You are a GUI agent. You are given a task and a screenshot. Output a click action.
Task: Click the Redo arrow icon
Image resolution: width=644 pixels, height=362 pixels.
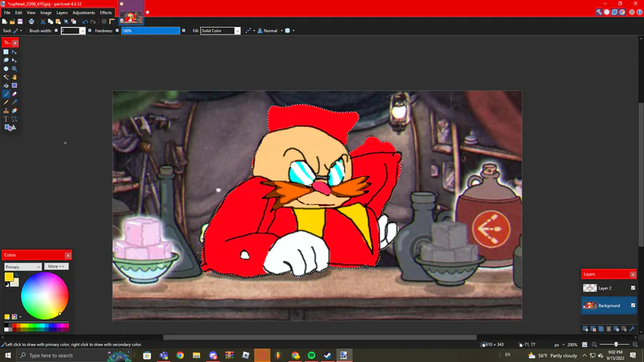[x=93, y=21]
